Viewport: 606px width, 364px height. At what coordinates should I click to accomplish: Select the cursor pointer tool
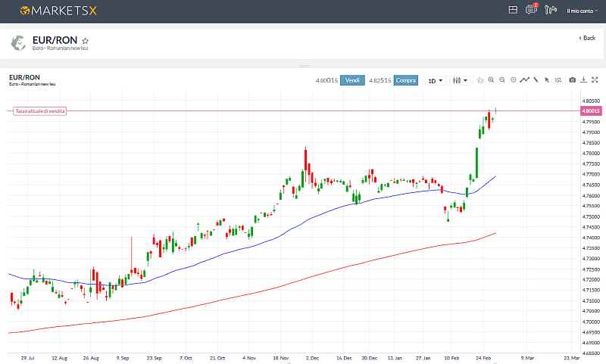546,80
